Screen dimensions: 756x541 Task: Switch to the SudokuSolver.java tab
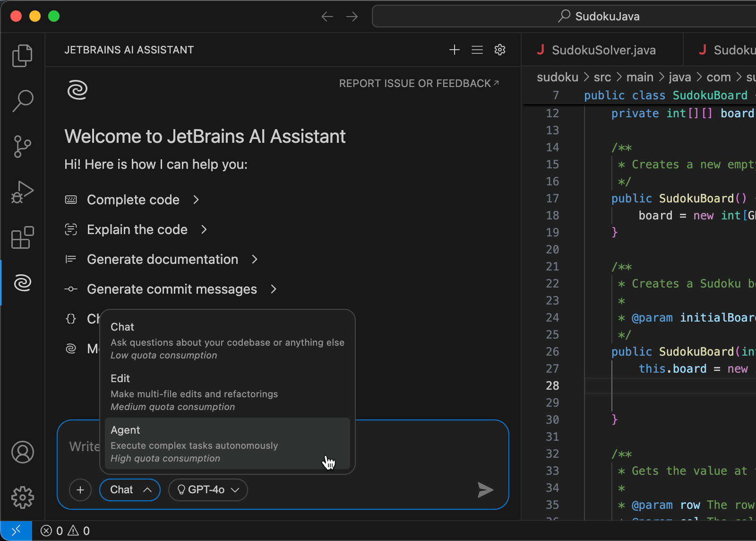[603, 50]
